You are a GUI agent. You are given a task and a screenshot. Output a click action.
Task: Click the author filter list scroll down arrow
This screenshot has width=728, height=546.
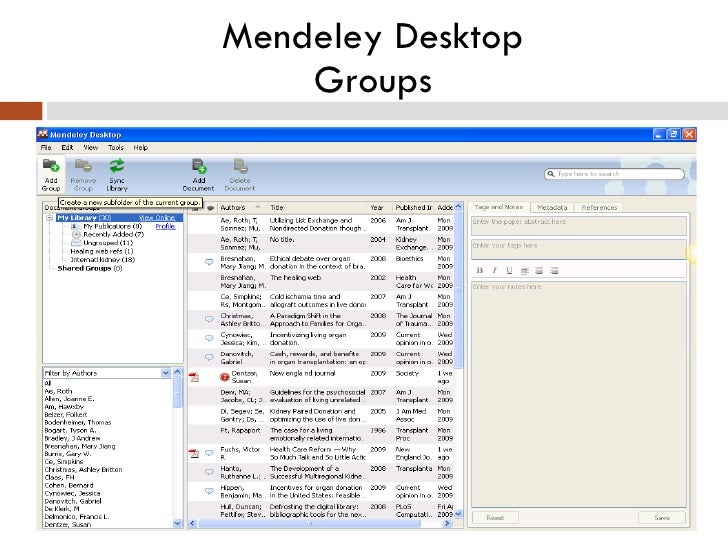(x=177, y=523)
